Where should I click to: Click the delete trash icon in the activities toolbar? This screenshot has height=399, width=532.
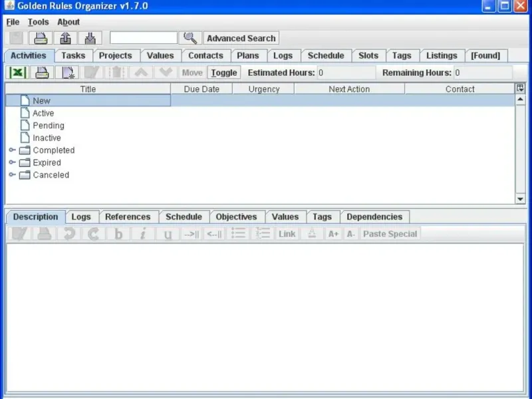[117, 72]
